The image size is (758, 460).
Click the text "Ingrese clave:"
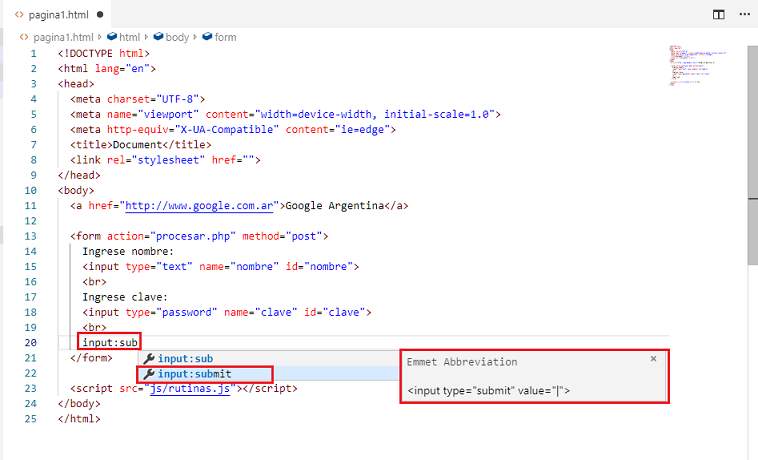click(x=125, y=297)
